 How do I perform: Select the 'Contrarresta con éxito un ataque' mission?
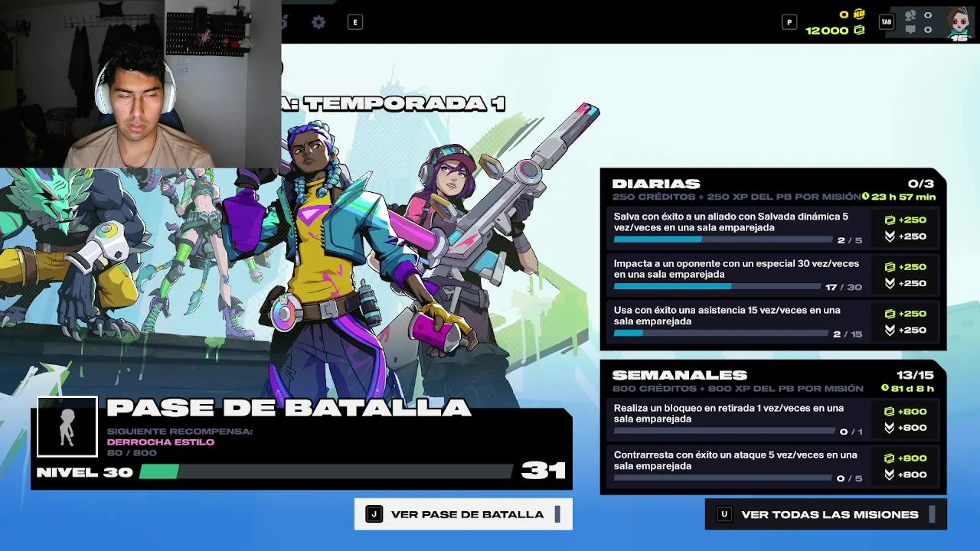pyautogui.click(x=773, y=467)
